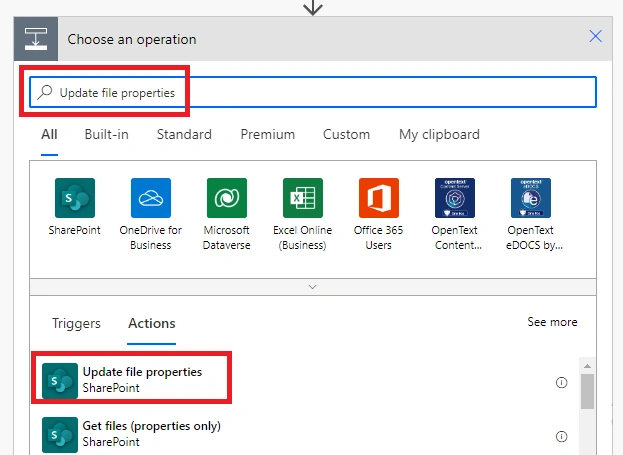Switch to the All tab
Viewport: 623px width, 455px height.
click(49, 134)
